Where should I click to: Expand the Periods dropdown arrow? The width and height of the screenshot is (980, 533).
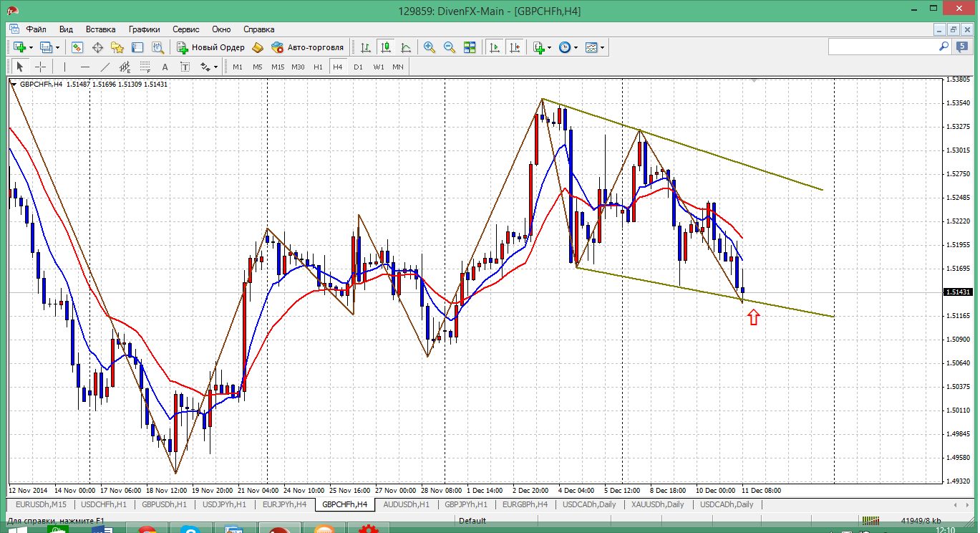(576, 48)
